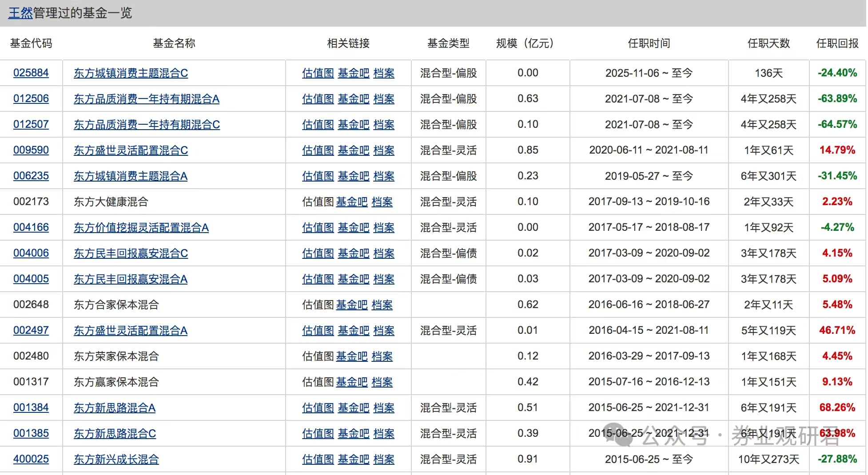Viewport: 868px width, 475px height.
Task: Open fund 东方新兴成长混合
Action: click(x=116, y=459)
